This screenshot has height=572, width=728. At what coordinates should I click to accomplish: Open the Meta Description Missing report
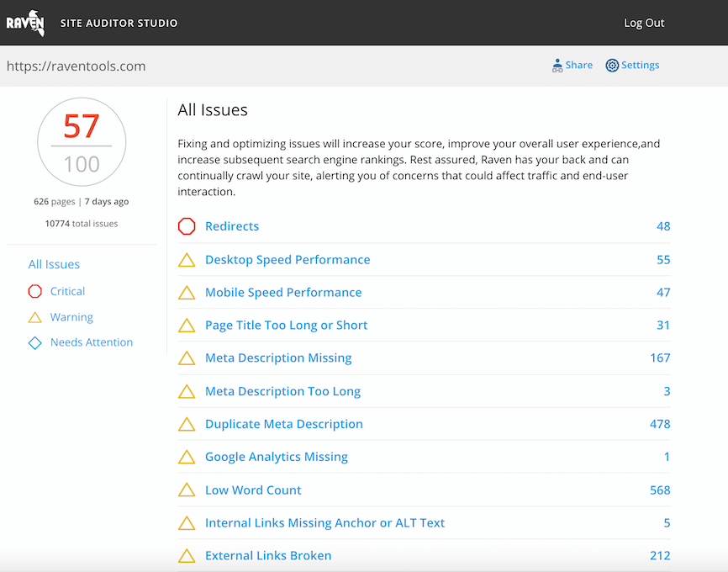click(278, 357)
